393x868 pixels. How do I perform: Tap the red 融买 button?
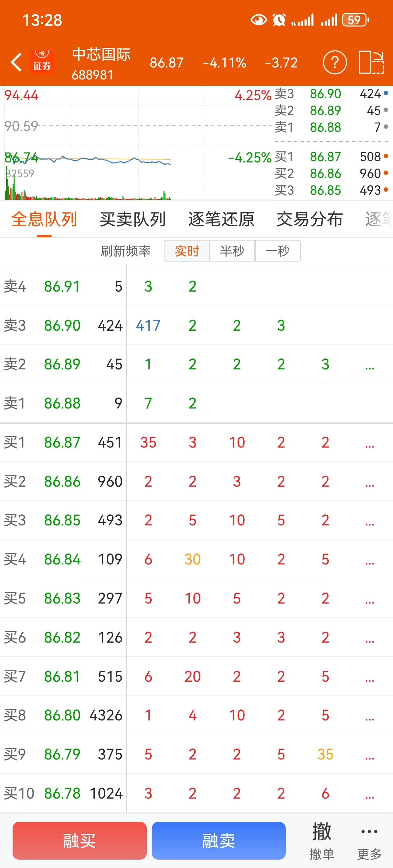click(80, 840)
